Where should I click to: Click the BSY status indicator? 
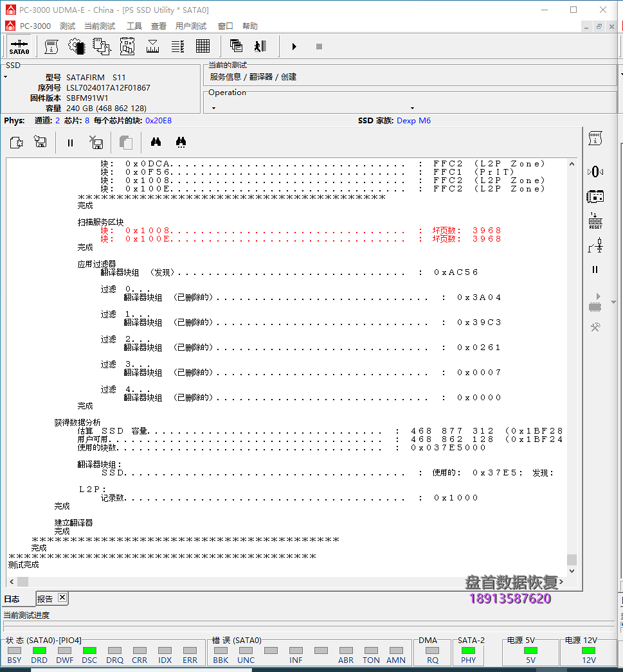coord(14,651)
